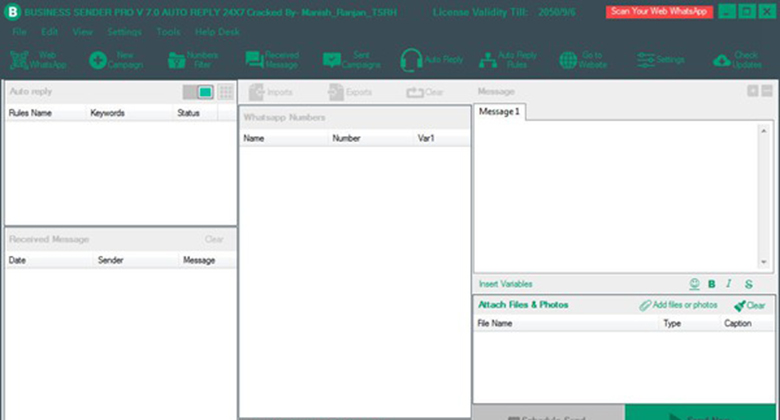Click the Auto Reply headset icon
Viewport: 780px width, 420px height.
(x=411, y=60)
